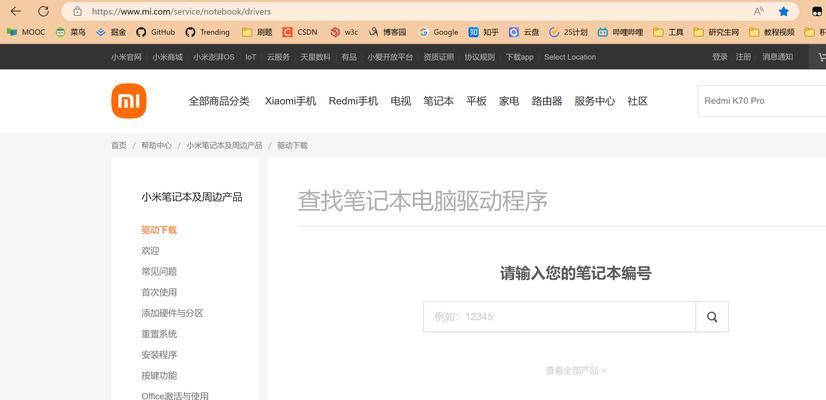Open the Google bookmark

pyautogui.click(x=439, y=32)
